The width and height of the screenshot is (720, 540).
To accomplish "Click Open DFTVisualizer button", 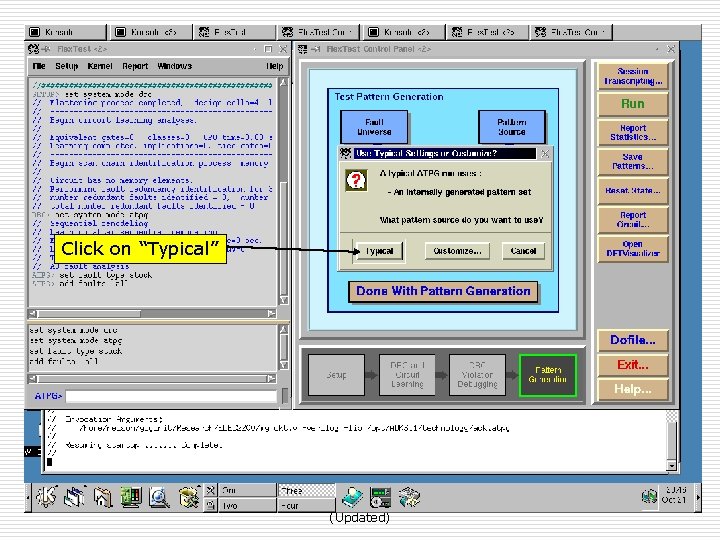I will (x=633, y=248).
